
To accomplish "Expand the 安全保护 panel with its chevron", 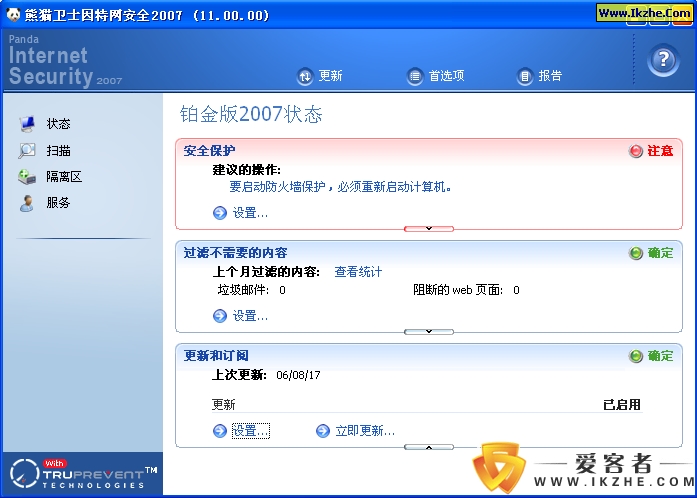I will click(x=429, y=229).
